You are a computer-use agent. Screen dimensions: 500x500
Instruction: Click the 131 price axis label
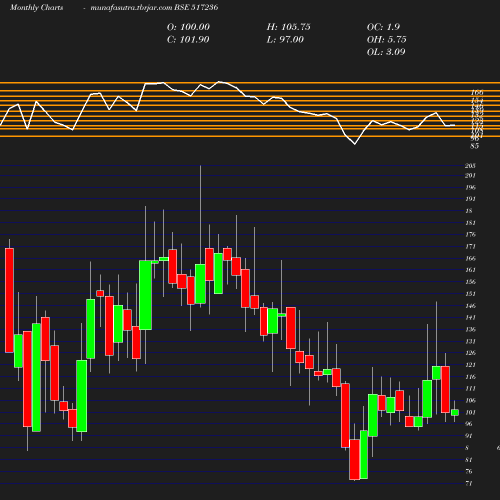click(470, 341)
